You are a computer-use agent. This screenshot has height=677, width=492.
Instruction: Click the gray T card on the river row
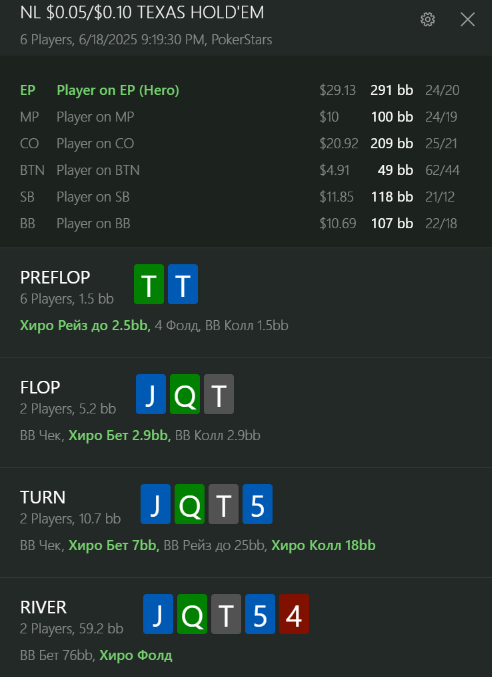226,614
